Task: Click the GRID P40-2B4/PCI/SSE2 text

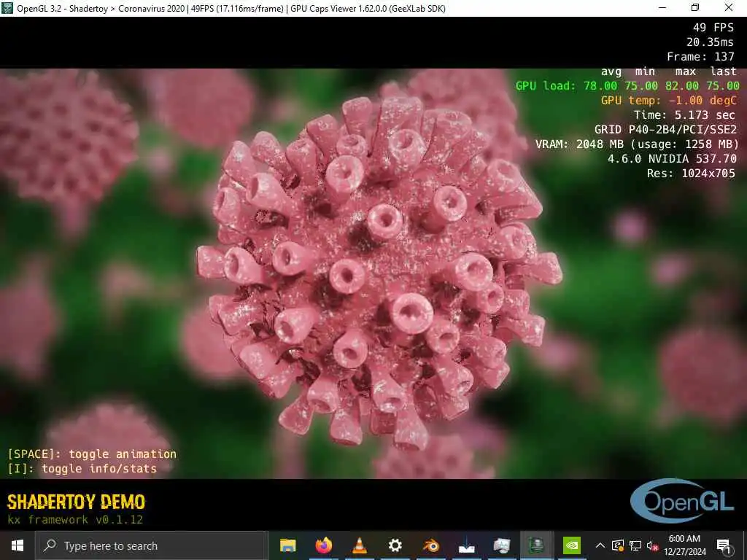Action: point(665,130)
